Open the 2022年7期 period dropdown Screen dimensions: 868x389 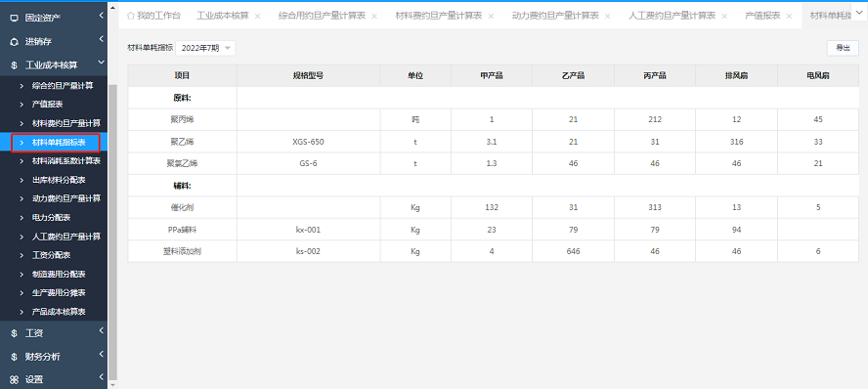(x=205, y=48)
